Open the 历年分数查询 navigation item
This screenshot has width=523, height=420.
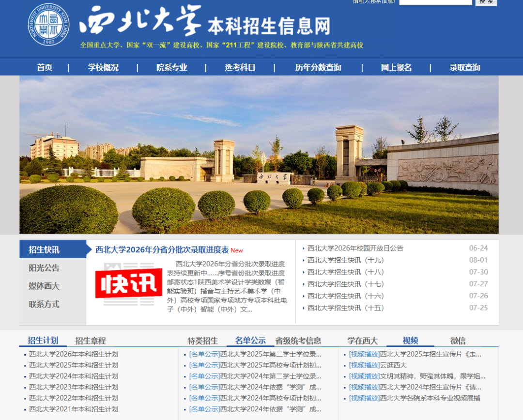click(x=318, y=67)
